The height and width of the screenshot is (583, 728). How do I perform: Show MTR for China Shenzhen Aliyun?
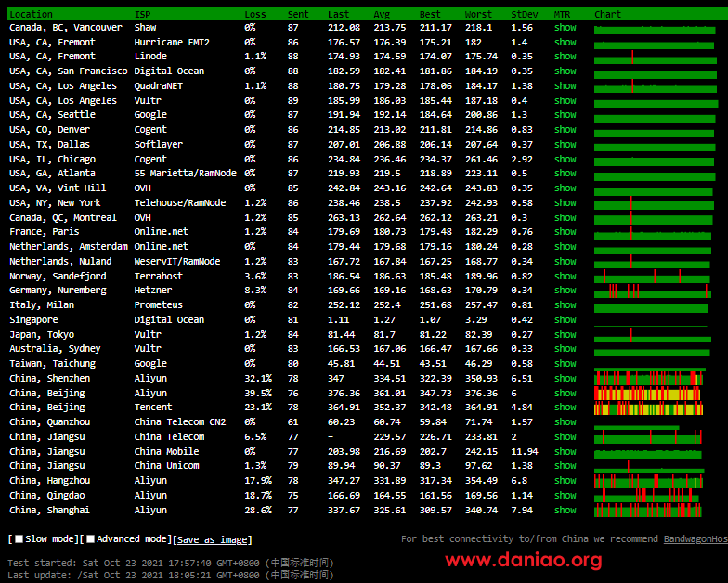click(565, 379)
